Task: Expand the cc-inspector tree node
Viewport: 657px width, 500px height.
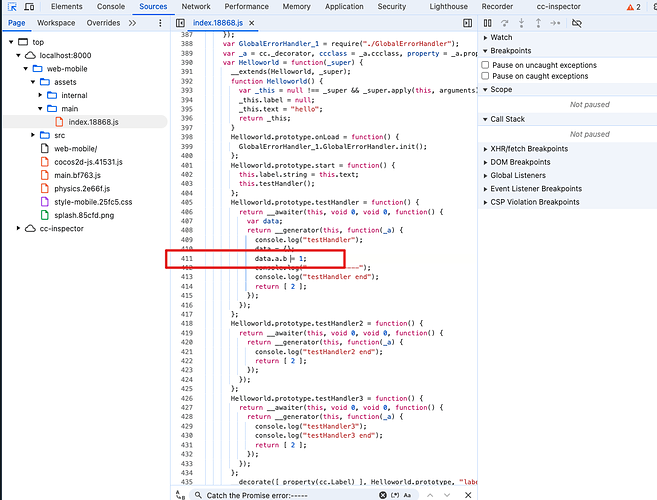Action: tap(18, 228)
